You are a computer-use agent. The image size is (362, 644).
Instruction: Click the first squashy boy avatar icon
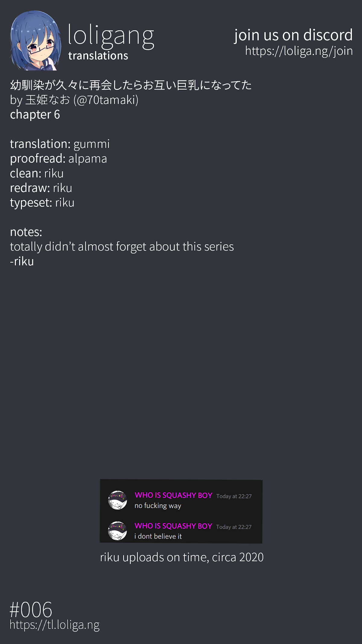tap(118, 500)
